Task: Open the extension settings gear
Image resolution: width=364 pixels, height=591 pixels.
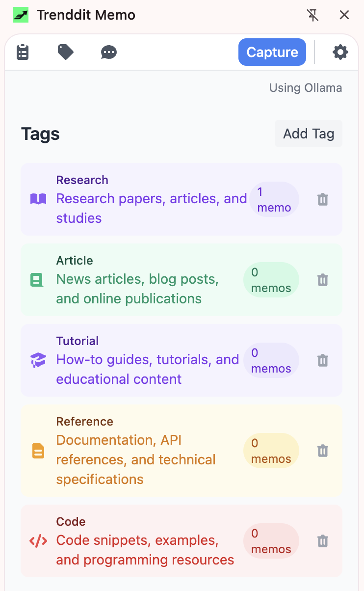Action: pyautogui.click(x=340, y=52)
